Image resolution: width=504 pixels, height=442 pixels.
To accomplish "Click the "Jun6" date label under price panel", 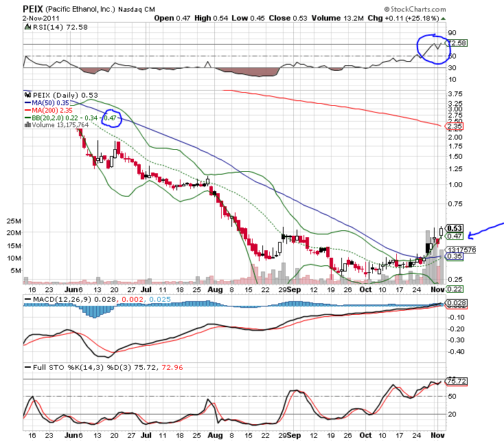I will (x=73, y=289).
